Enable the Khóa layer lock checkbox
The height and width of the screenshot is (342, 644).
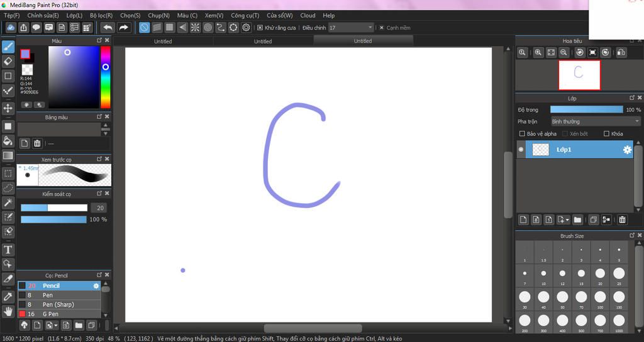tap(606, 133)
